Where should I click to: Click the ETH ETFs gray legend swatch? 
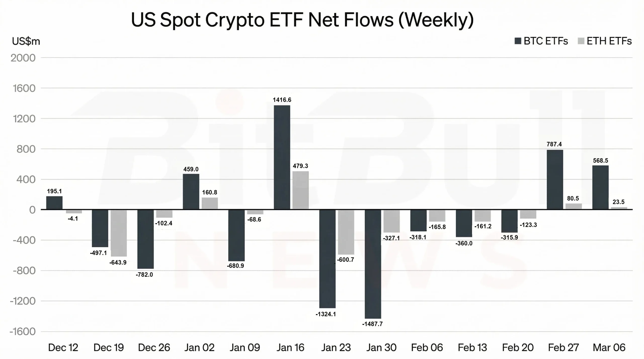[581, 41]
